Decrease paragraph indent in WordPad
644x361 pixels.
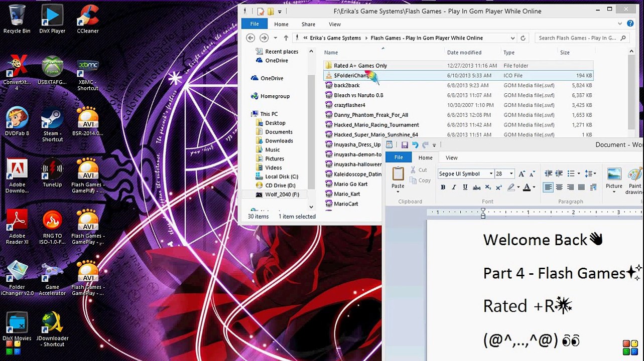point(549,173)
